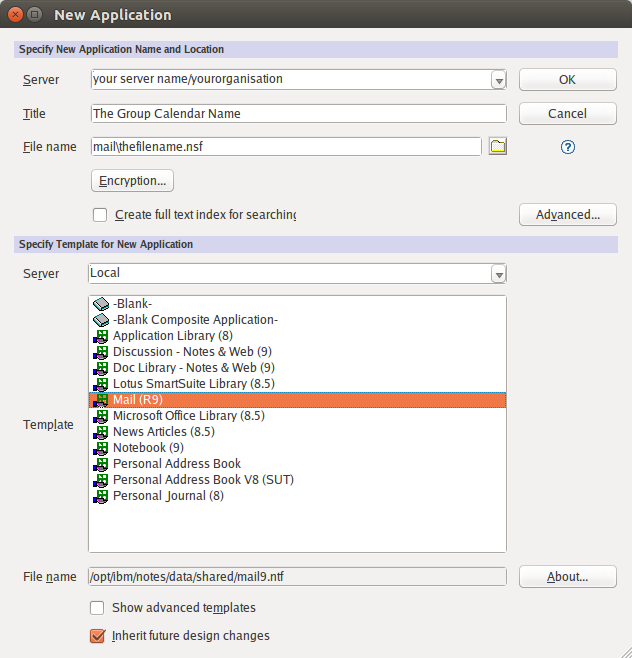Click the Microsoft Office Library template icon
The image size is (632, 658).
coord(100,416)
